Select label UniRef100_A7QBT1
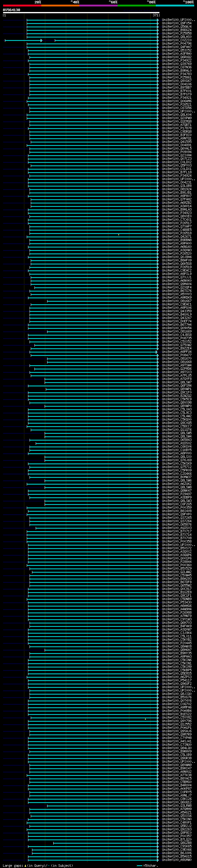Screen dimensions: 197x868 click(x=177, y=125)
